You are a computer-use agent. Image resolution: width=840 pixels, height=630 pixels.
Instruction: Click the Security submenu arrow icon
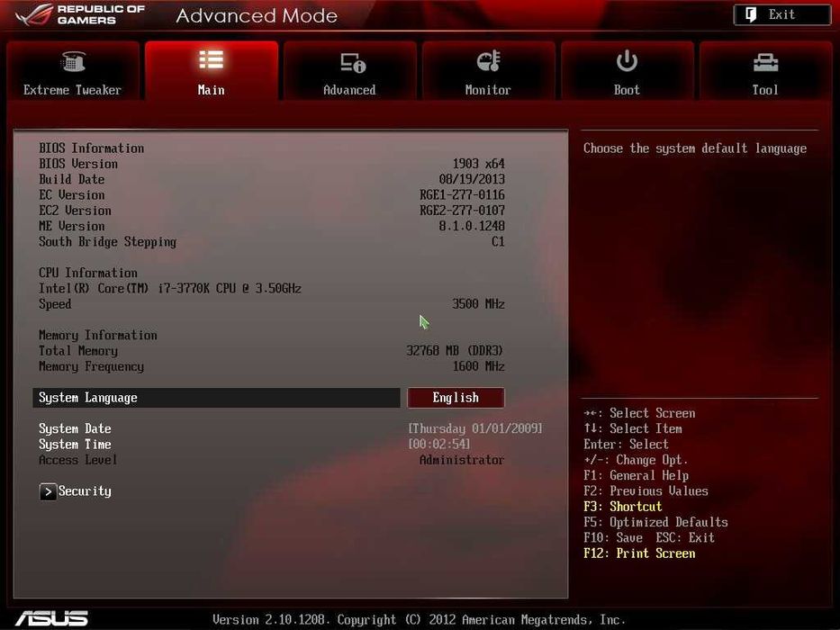click(x=48, y=491)
